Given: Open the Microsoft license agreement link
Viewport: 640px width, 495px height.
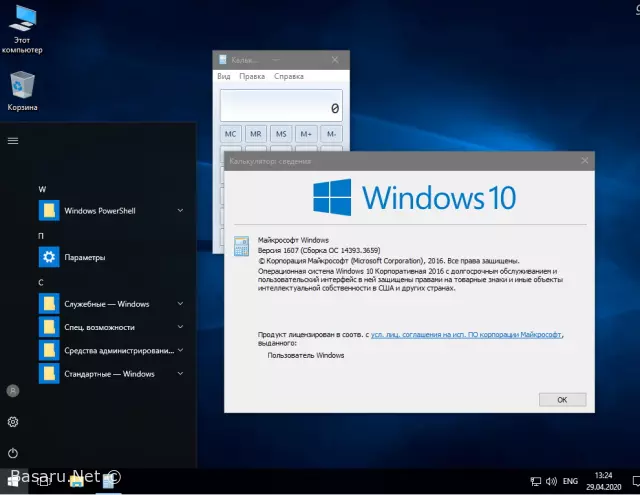Looking at the screenshot, I should [x=466, y=335].
